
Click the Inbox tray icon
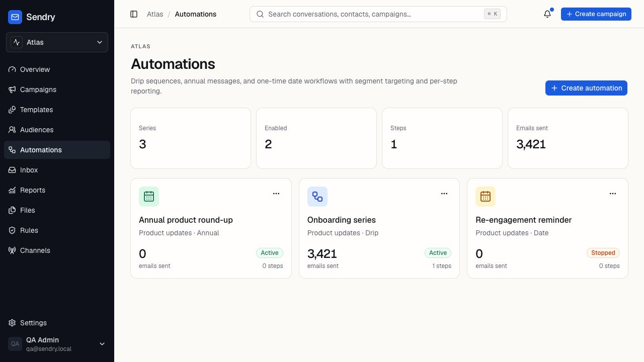click(12, 170)
